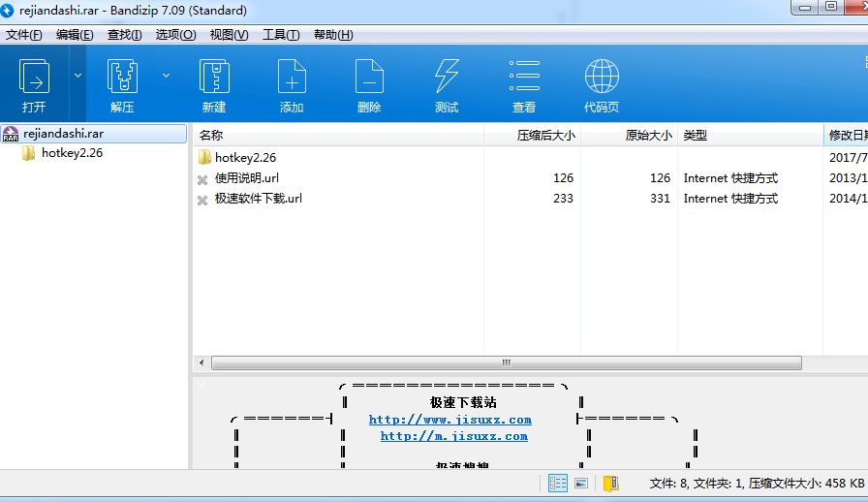Screen dimensions: 868x502
Task: Click the Open (打开) toolbar icon
Action: coord(34,84)
